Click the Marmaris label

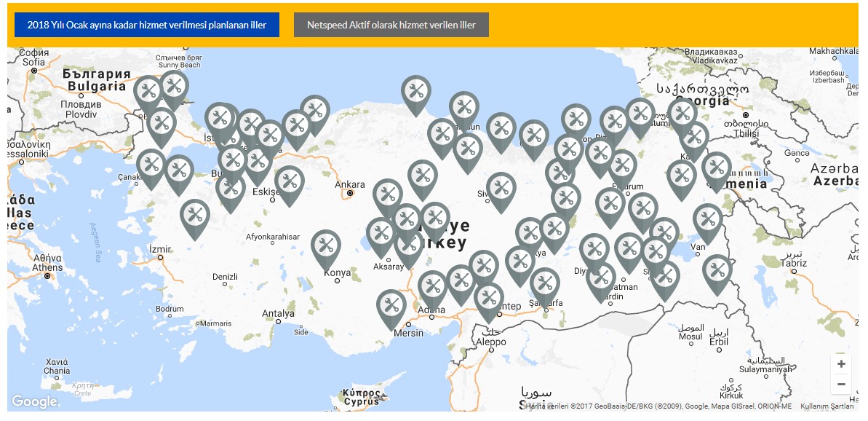[215, 323]
